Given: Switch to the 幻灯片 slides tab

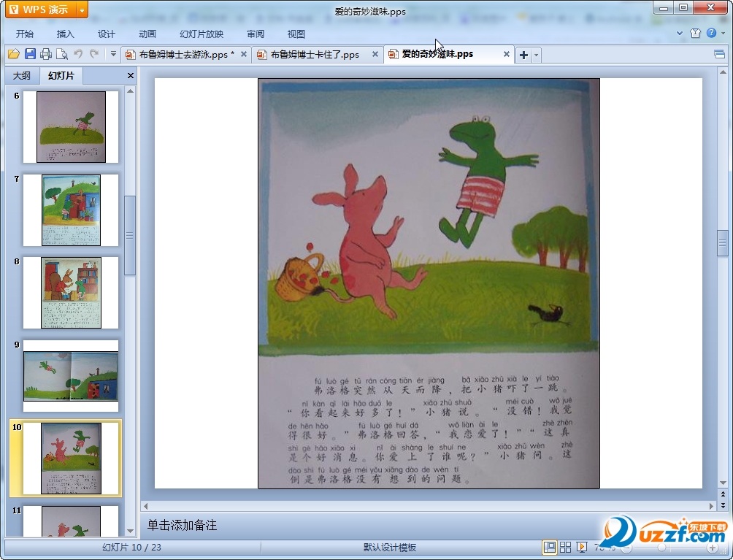Looking at the screenshot, I should (61, 76).
